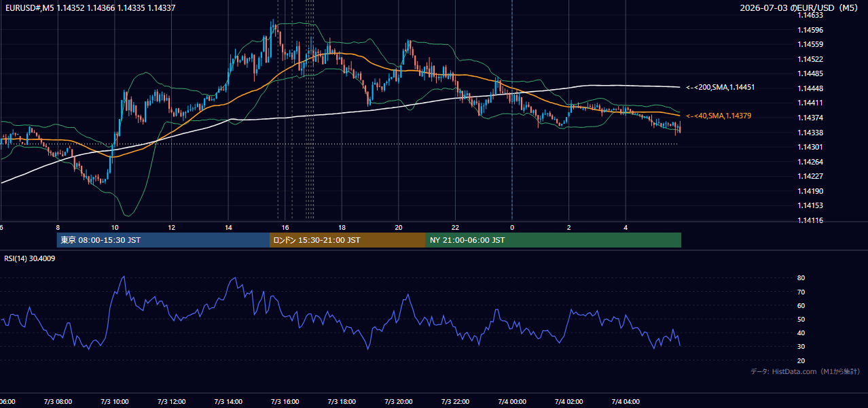Click hour tick 10 under price chart

point(115,227)
